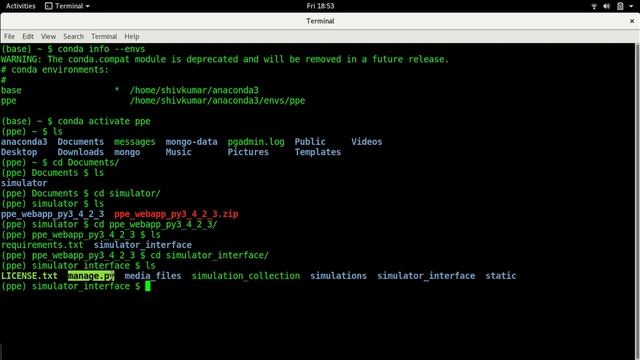This screenshot has width=640, height=360.
Task: Open the Terminal menu in menu bar
Action: [104, 36]
